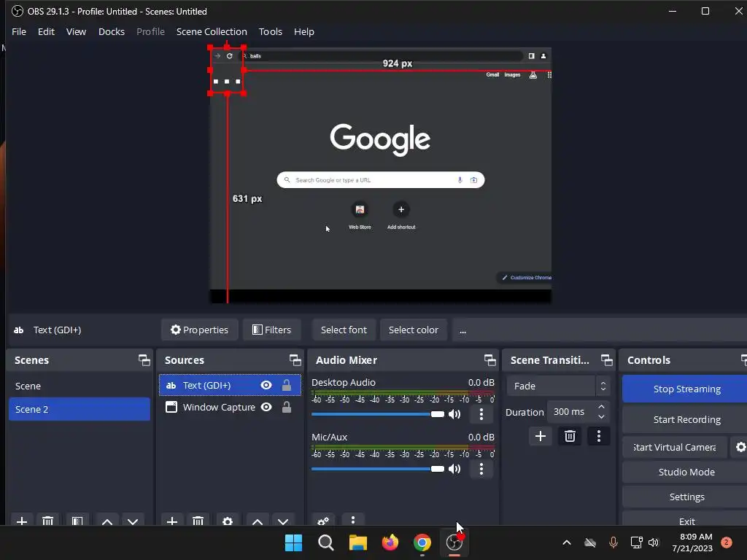This screenshot has width=747, height=560.
Task: Open the Tools menu
Action: 270,31
